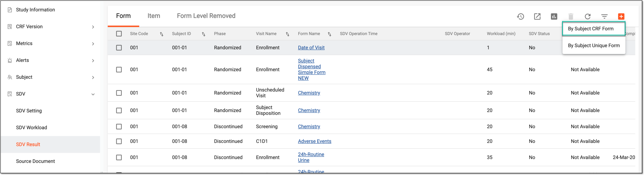
Task: Open Chemistry link for Screening visit
Action: tap(309, 127)
